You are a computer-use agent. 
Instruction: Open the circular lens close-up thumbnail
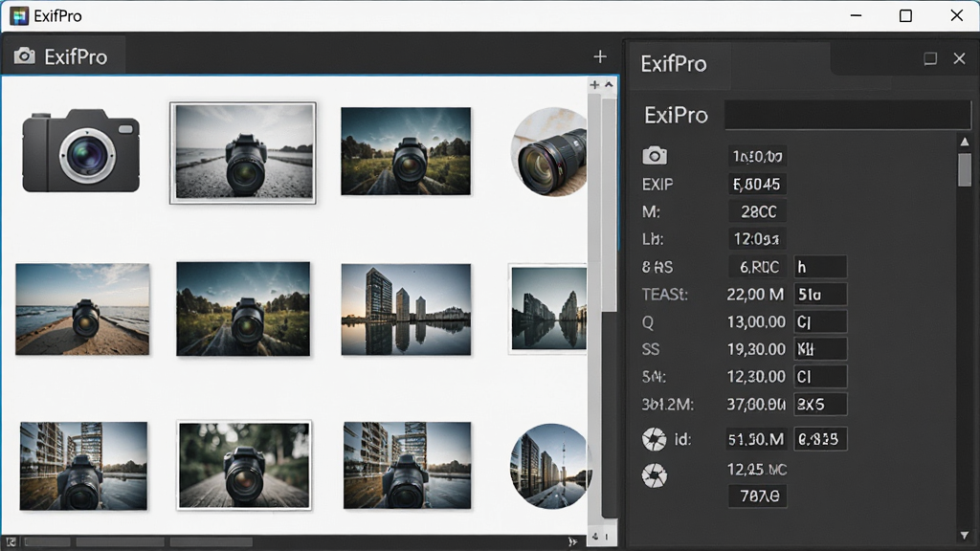click(548, 152)
